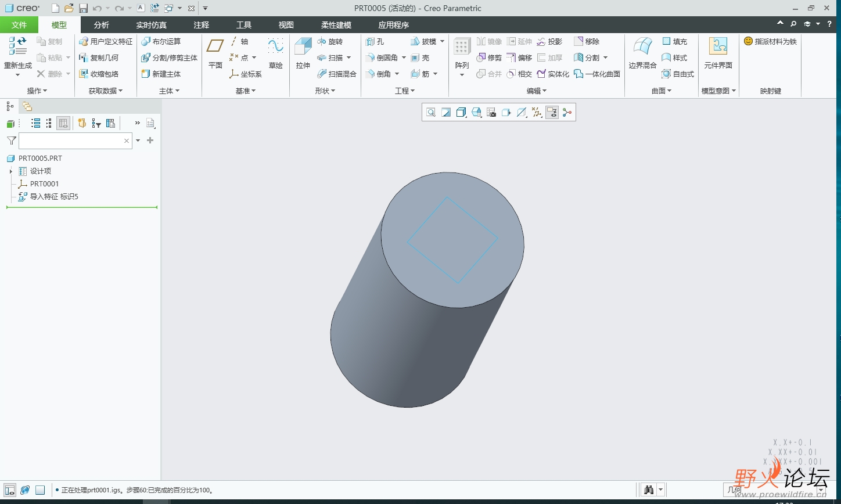Select the Coordinate System (坐标系) tool

pos(246,74)
